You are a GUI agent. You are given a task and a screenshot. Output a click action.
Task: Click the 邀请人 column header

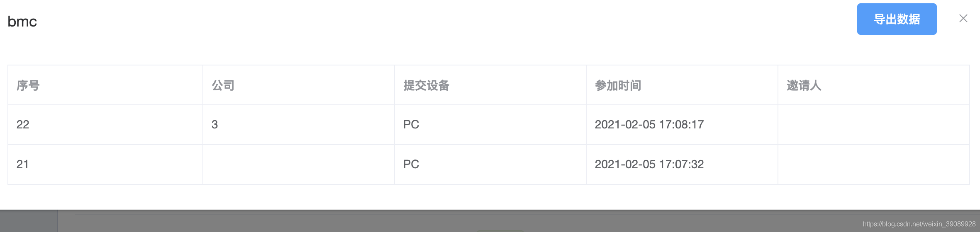click(x=804, y=85)
